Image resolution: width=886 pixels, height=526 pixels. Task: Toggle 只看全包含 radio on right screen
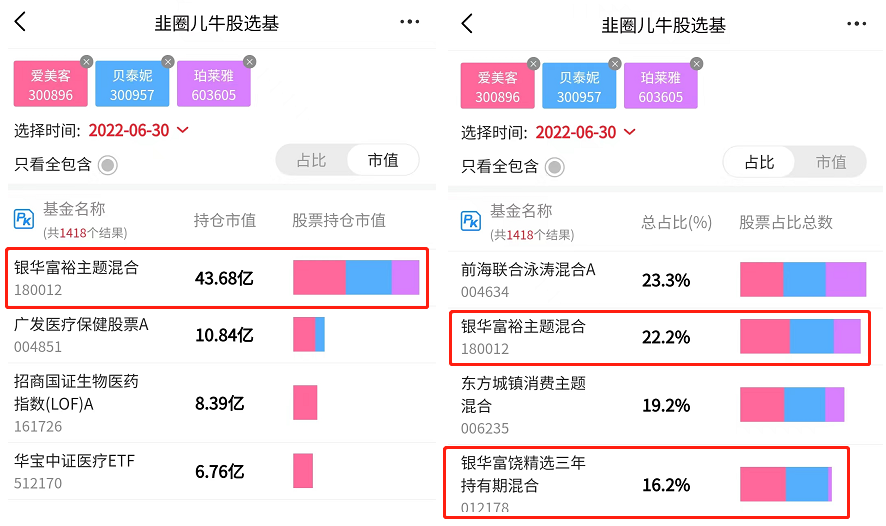point(554,167)
